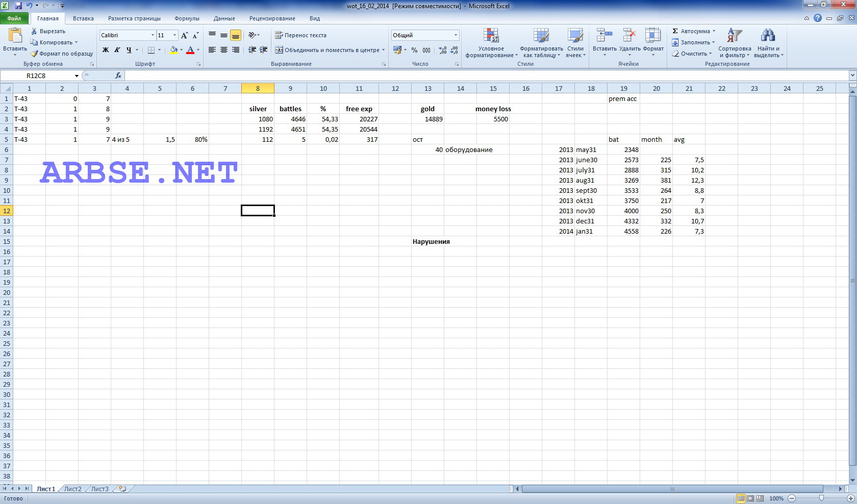Align text to the middle of the cell
The height and width of the screenshot is (504, 857).
(x=224, y=35)
